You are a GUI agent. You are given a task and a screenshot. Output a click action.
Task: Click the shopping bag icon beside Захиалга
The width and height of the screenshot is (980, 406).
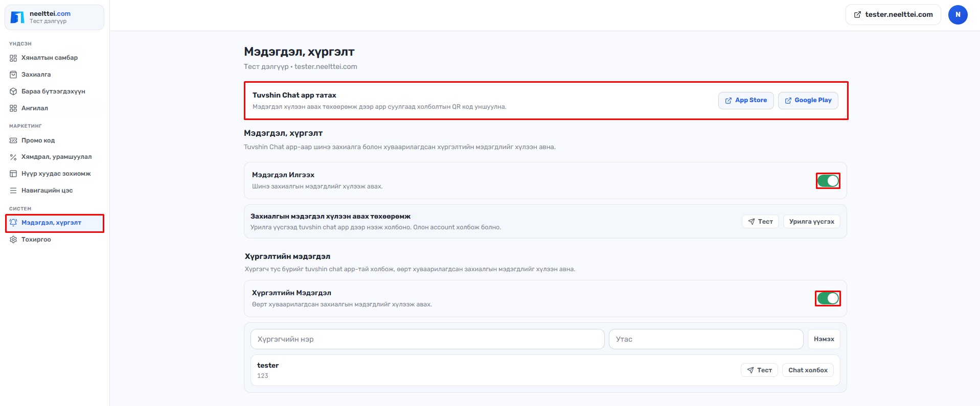tap(13, 75)
